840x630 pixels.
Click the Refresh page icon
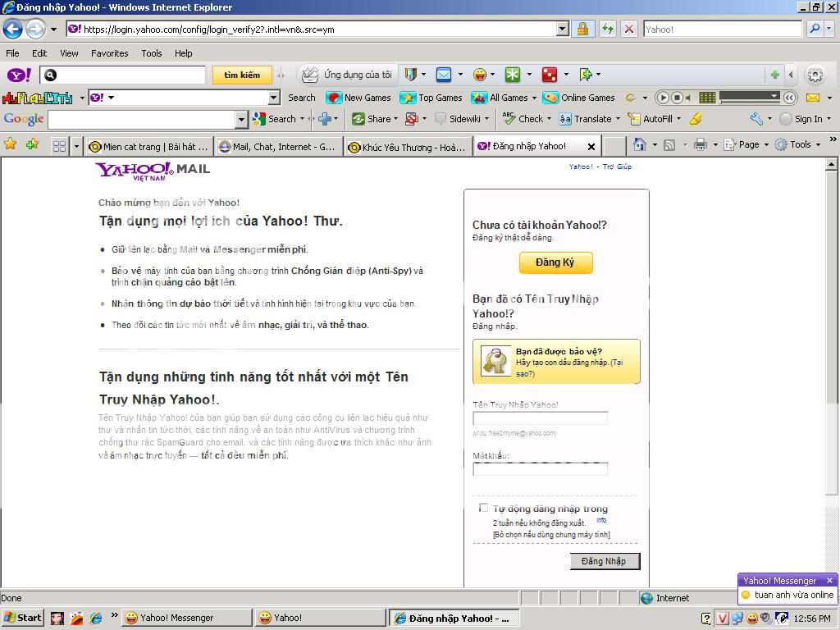607,29
